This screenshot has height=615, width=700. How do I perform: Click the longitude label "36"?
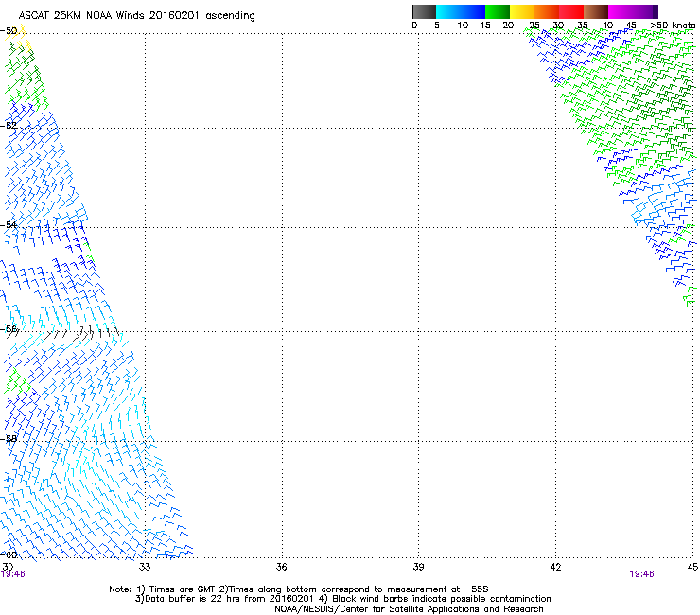[x=281, y=567]
